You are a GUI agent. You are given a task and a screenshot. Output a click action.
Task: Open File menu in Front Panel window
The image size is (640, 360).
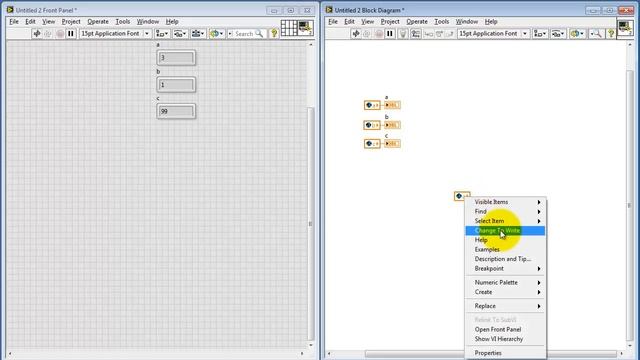[14, 21]
